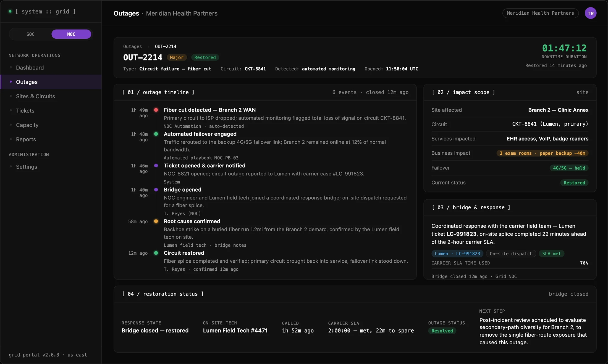Image resolution: width=608 pixels, height=364 pixels.
Task: Click the Lumen · LC-991823 tag
Action: click(x=457, y=254)
